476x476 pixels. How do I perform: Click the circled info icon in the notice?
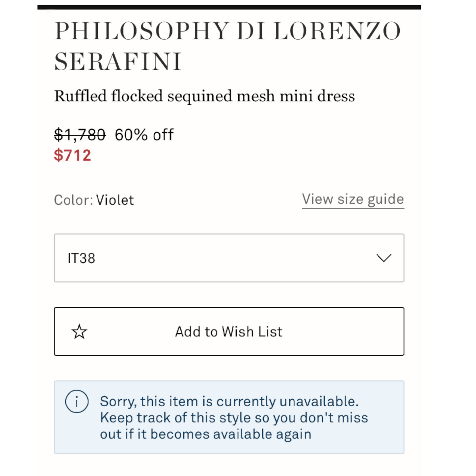click(77, 402)
